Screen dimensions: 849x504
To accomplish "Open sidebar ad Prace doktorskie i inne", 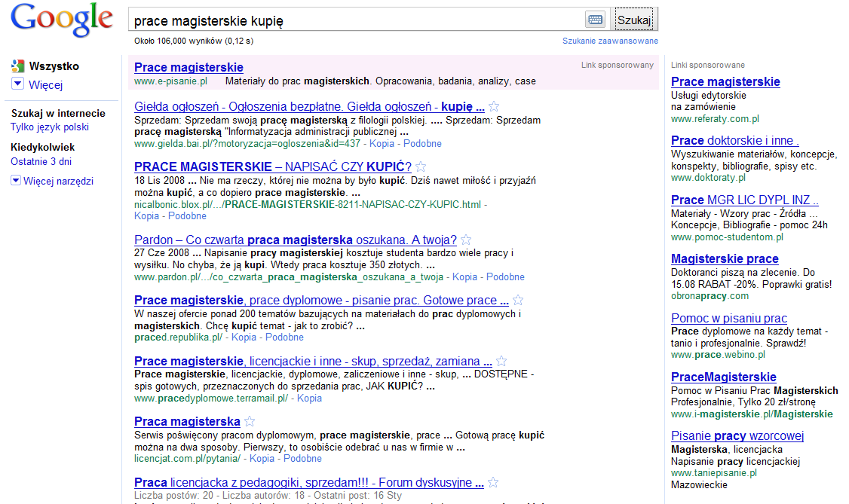I will 734,141.
